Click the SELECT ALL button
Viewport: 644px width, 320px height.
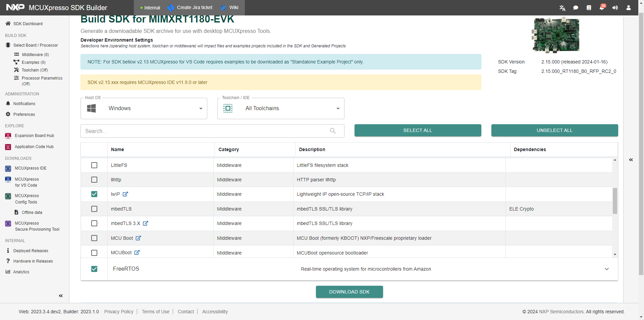point(418,130)
